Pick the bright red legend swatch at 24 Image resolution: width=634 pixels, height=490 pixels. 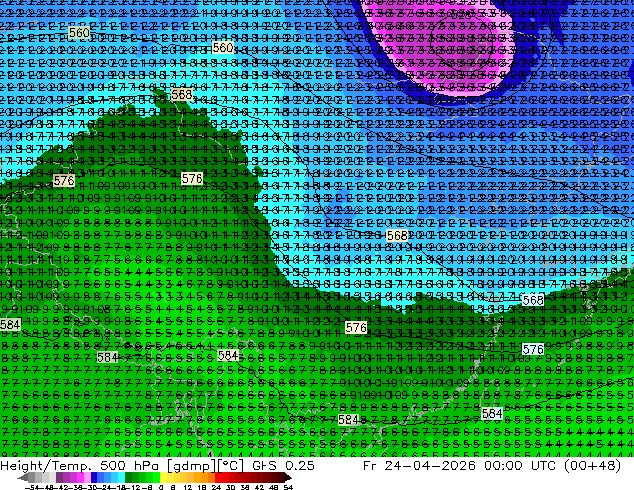pos(218,478)
